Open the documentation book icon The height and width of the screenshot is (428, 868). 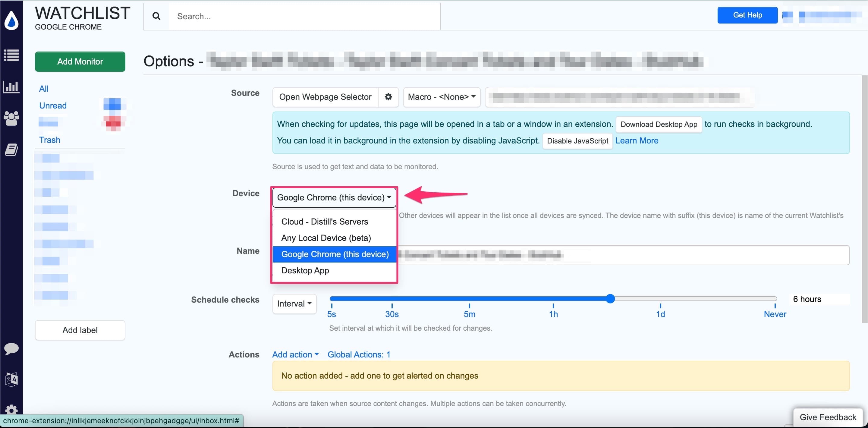11,149
